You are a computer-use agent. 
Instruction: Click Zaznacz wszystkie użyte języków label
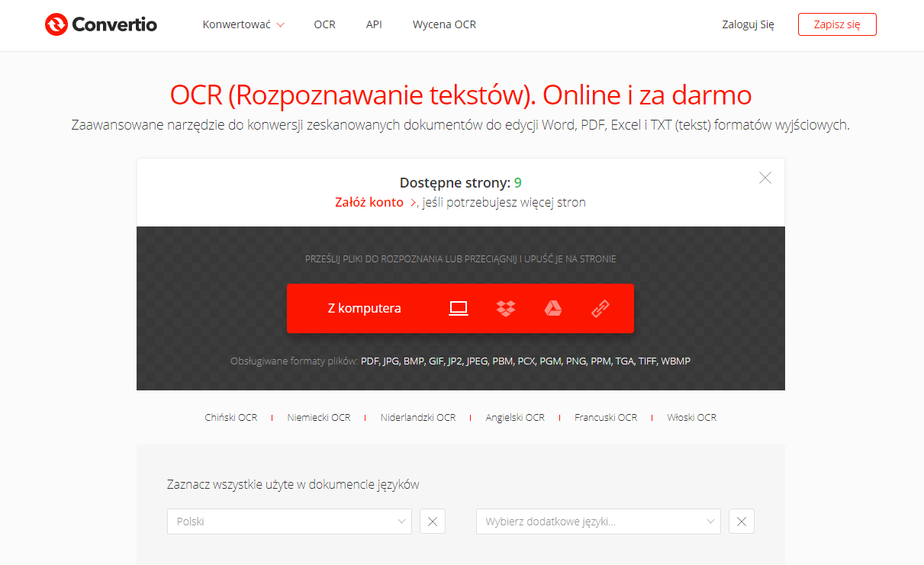(293, 484)
